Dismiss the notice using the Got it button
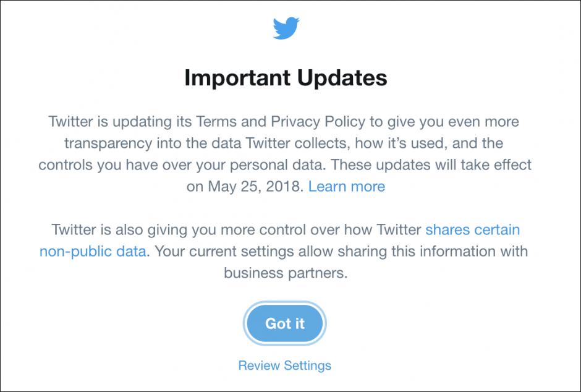581x392 pixels. click(284, 323)
